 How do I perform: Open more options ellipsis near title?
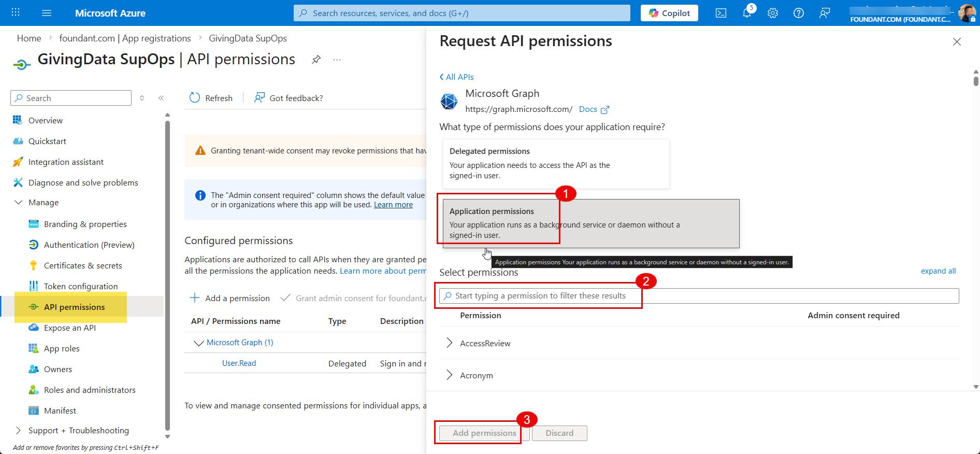click(337, 60)
